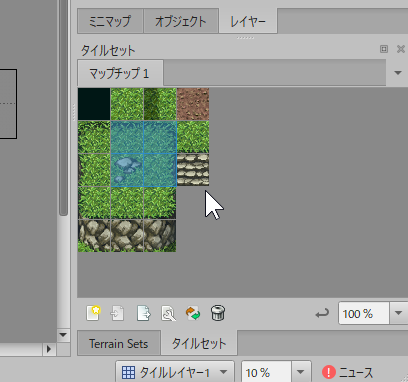Click the dynamic wrapping return arrow icon
This screenshot has width=408, height=382.
coord(322,313)
